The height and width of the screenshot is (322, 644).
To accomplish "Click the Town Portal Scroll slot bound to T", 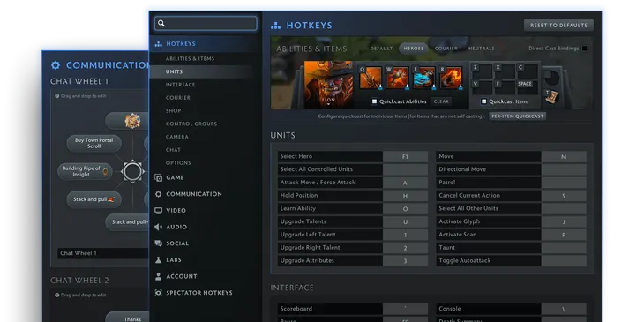I will tap(552, 96).
